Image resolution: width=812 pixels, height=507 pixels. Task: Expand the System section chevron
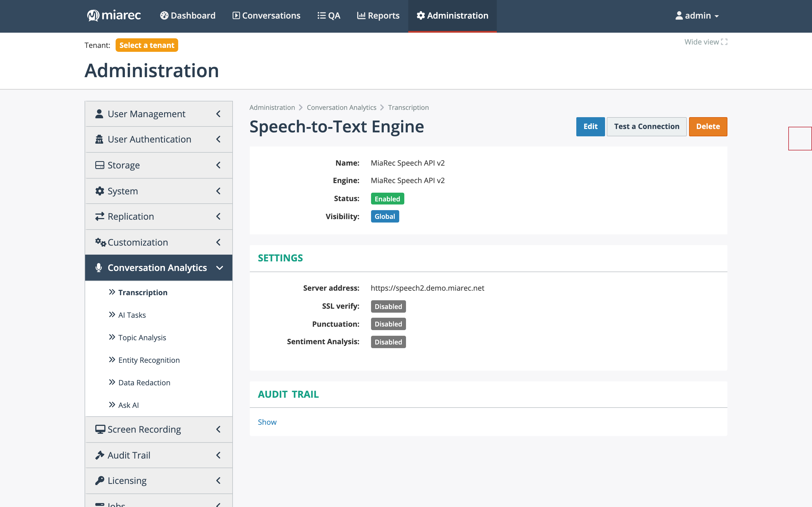point(219,191)
